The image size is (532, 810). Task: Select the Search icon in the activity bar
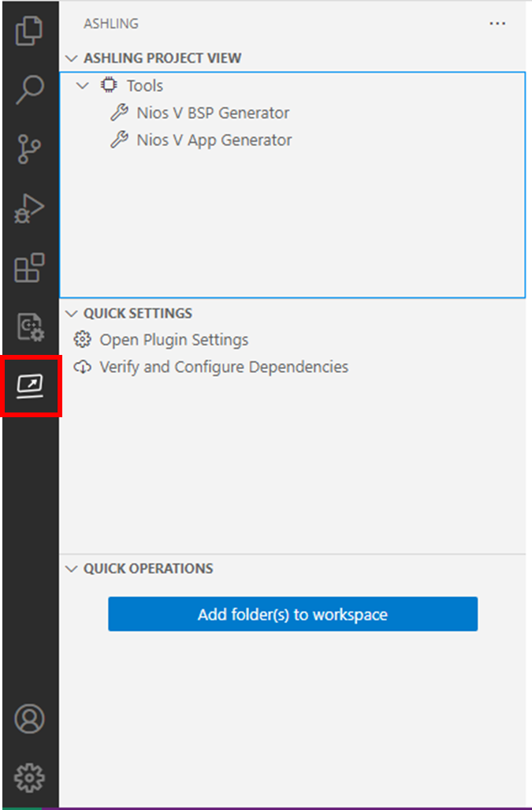coord(30,89)
